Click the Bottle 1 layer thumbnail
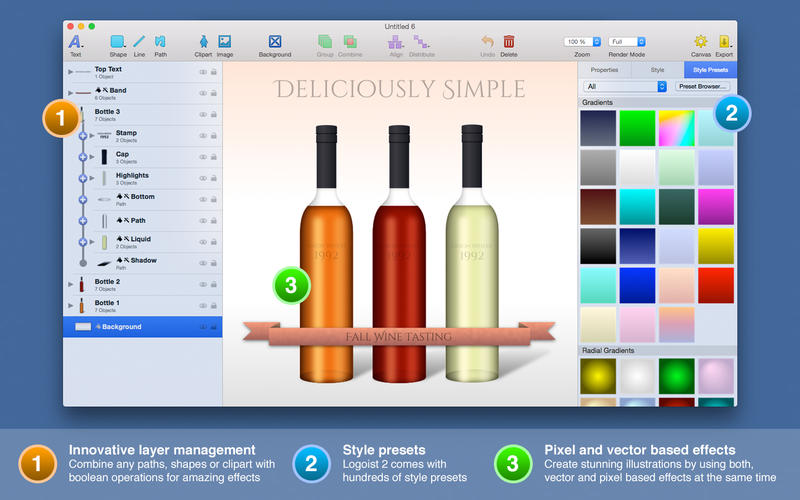 (x=82, y=306)
